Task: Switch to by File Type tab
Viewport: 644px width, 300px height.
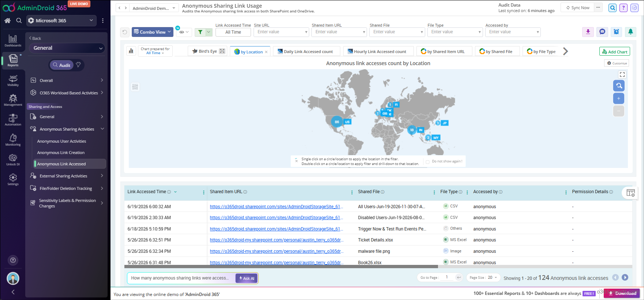Action: 541,52
